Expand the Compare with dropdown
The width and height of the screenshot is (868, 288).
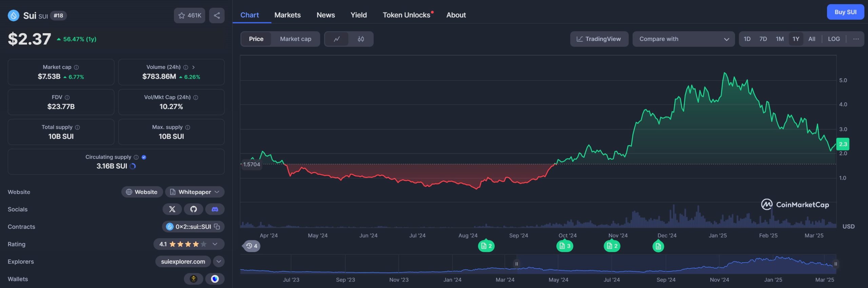click(683, 39)
